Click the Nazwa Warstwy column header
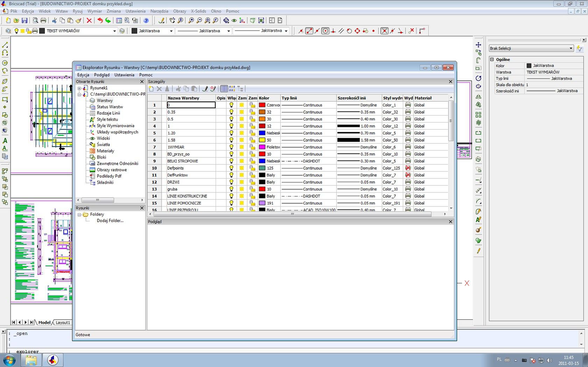588x367 pixels. click(191, 98)
